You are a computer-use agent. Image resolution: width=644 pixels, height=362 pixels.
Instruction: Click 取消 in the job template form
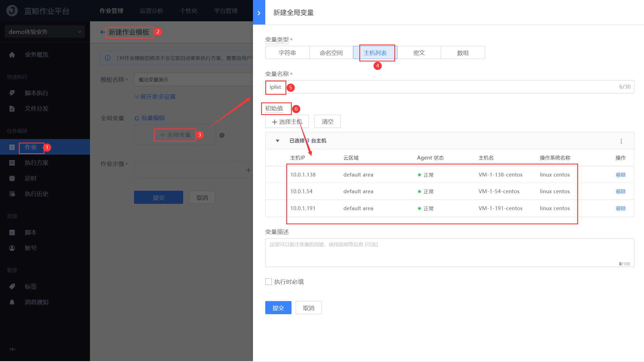(x=202, y=197)
